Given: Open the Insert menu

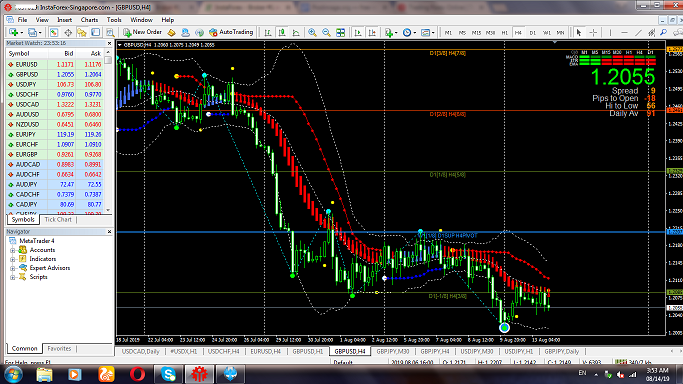Looking at the screenshot, I should (x=64, y=20).
